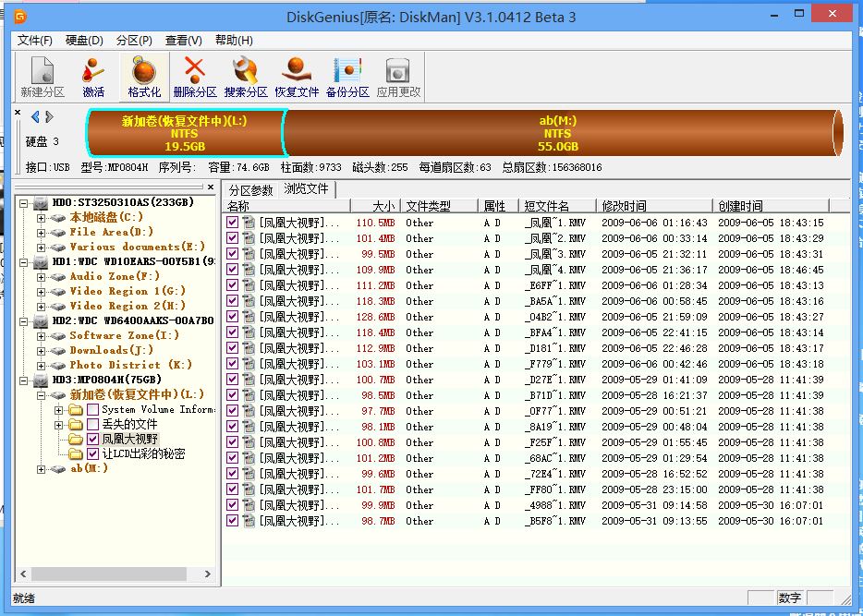Sort by the 修改时间 column header
The image size is (863, 616).
tap(654, 206)
